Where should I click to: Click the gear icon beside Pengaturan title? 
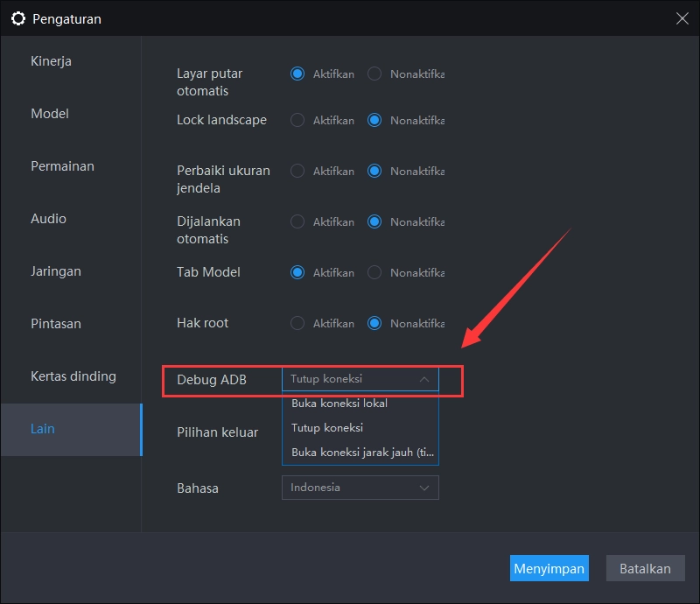click(18, 18)
